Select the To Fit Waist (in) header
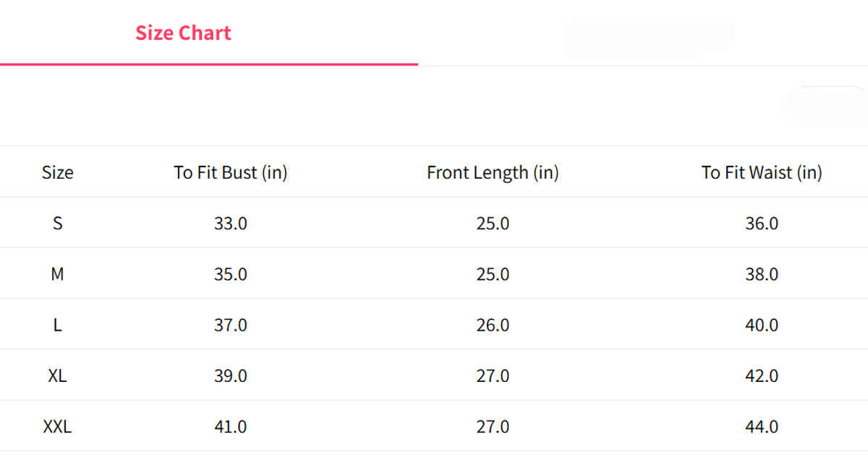This screenshot has width=868, height=463. click(762, 173)
